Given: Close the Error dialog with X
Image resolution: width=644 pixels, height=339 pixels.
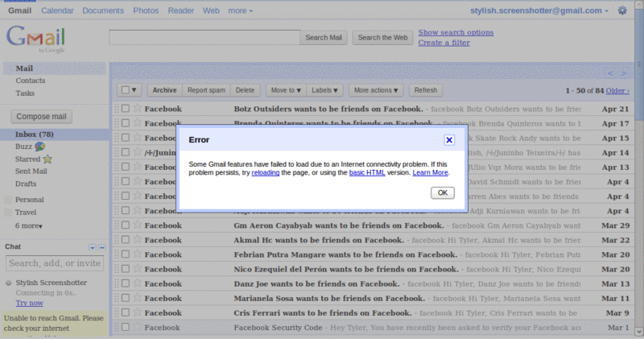Looking at the screenshot, I should click(449, 140).
